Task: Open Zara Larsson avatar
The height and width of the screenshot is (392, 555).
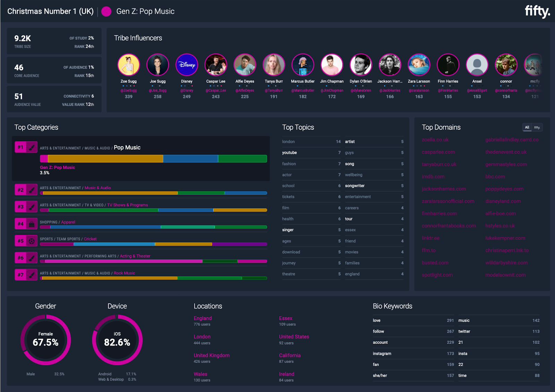Action: [419, 64]
